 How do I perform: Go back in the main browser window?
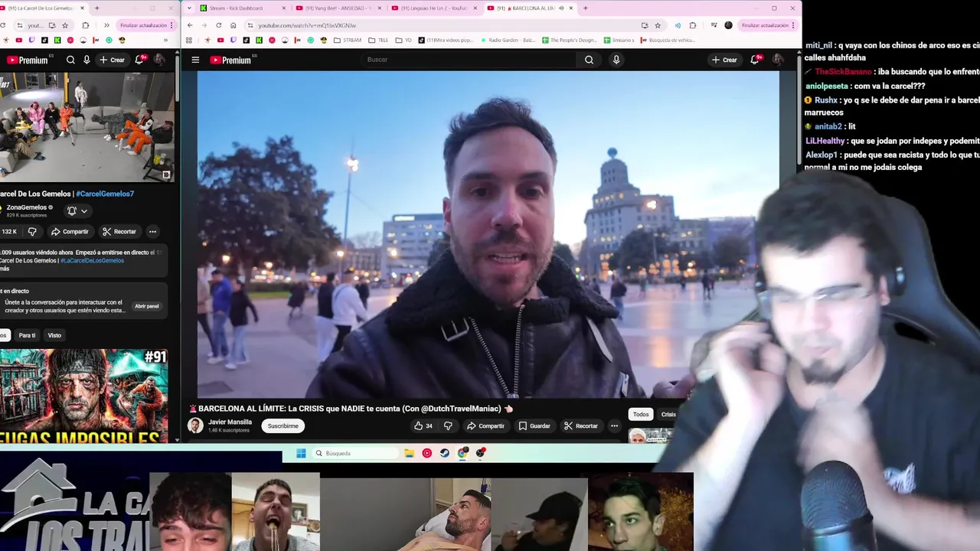coord(191,25)
